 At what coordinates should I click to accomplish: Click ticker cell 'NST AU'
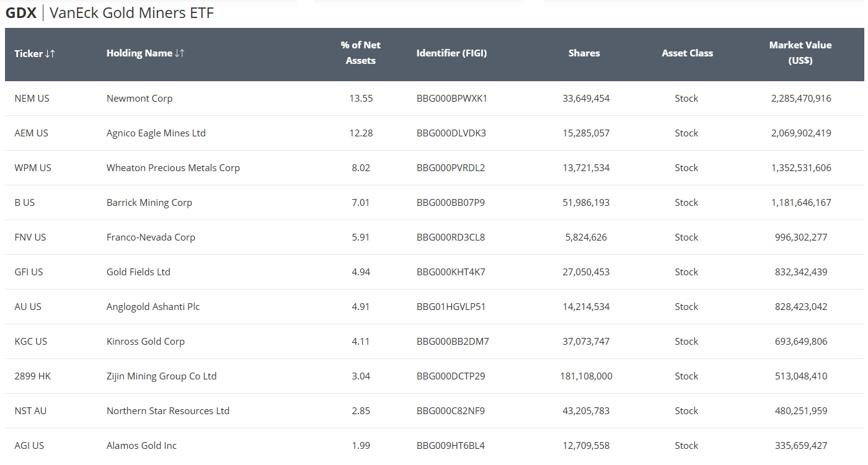click(30, 411)
